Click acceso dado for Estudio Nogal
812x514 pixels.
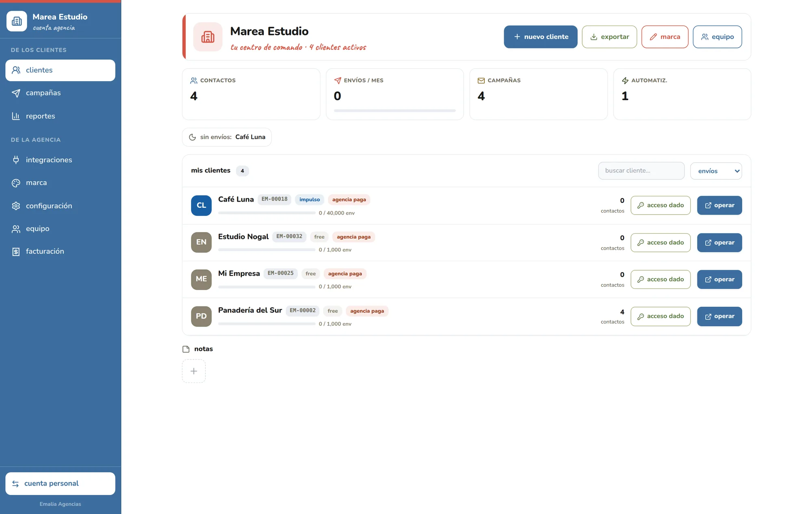coord(661,243)
